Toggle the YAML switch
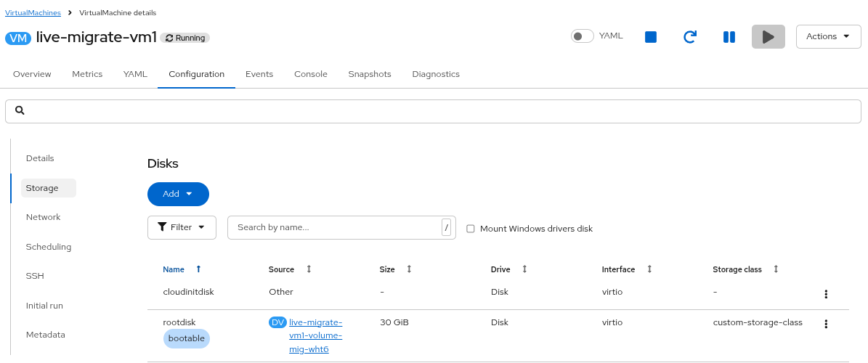The height and width of the screenshot is (363, 868). 582,36
